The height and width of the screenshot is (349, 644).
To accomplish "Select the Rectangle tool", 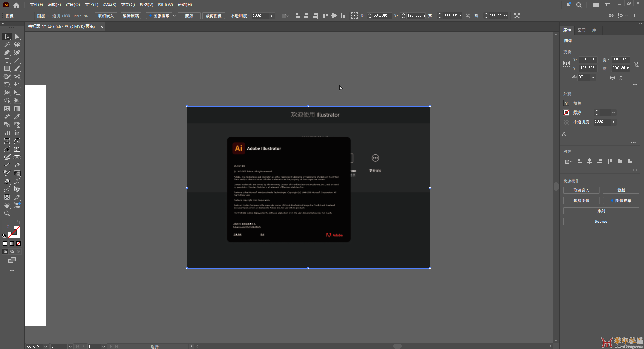I will (x=7, y=68).
